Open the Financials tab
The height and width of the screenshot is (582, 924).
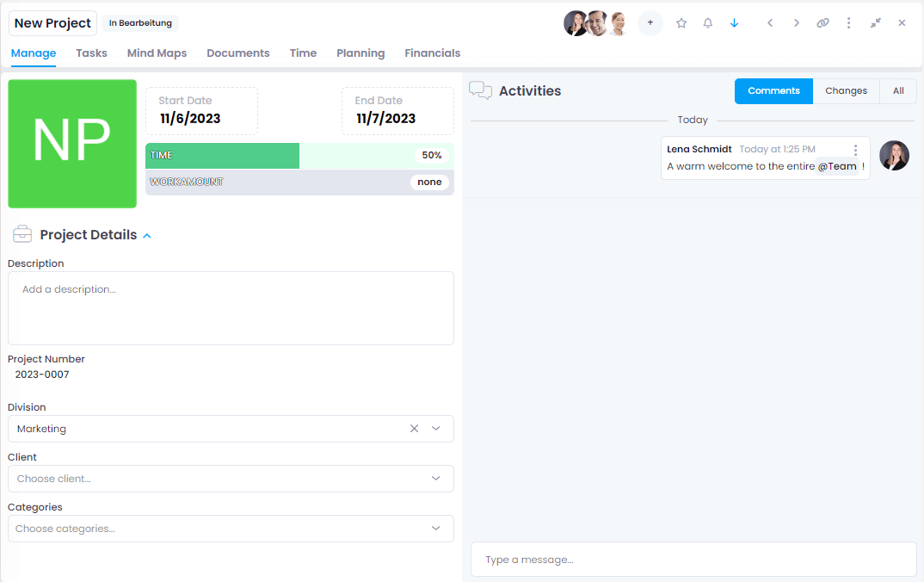click(433, 53)
